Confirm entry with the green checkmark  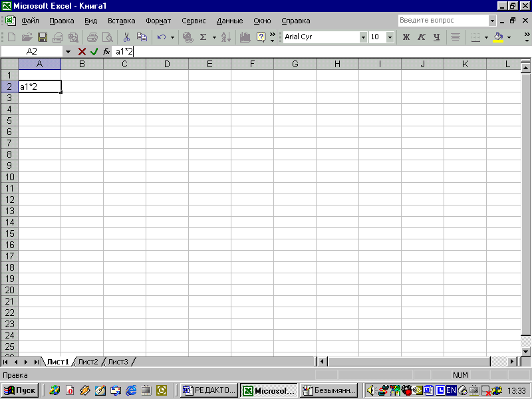[94, 52]
